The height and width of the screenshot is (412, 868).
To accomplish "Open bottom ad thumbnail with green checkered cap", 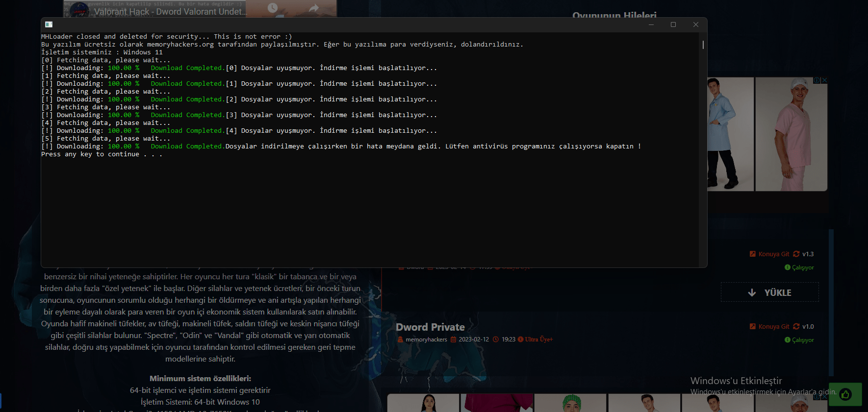I will tap(571, 403).
